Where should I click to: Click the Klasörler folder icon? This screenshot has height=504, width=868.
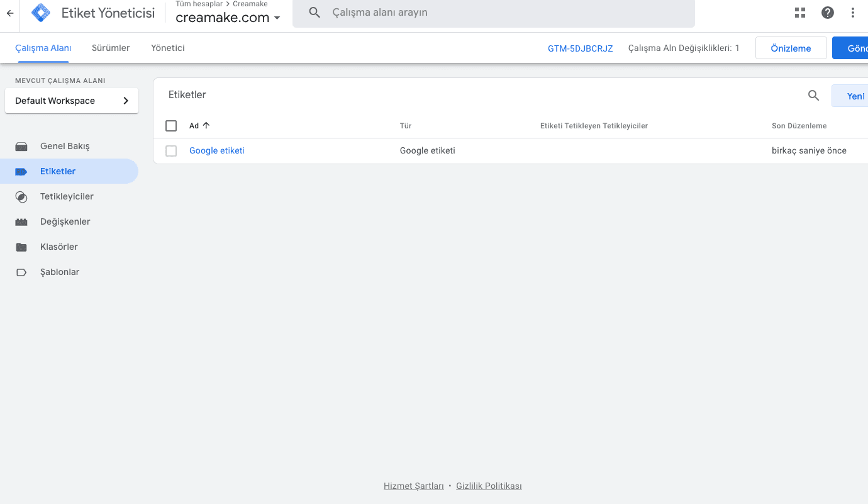click(x=21, y=247)
